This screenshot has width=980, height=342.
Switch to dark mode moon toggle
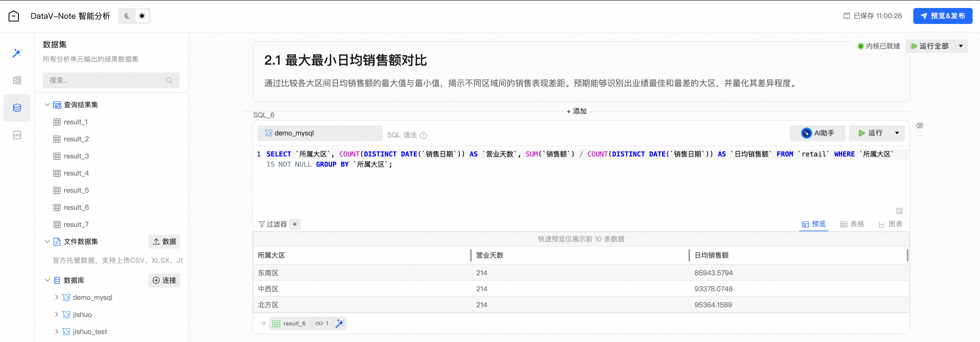point(127,16)
